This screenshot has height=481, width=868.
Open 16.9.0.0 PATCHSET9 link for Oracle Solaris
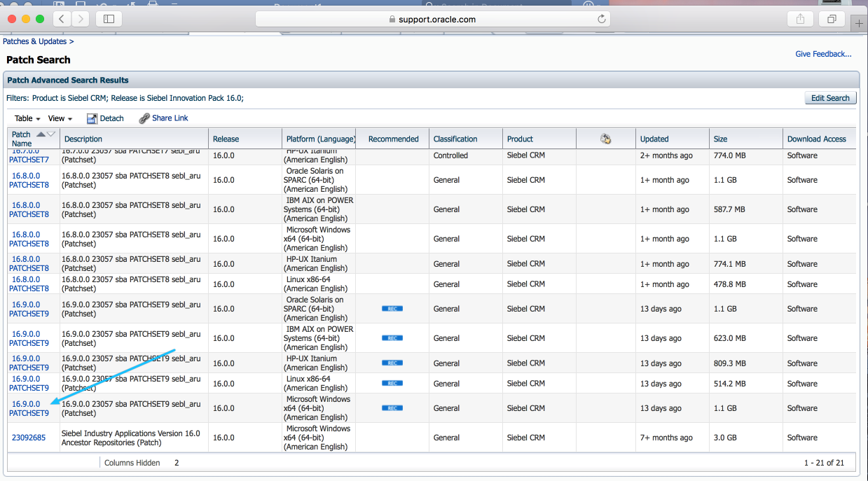[29, 309]
